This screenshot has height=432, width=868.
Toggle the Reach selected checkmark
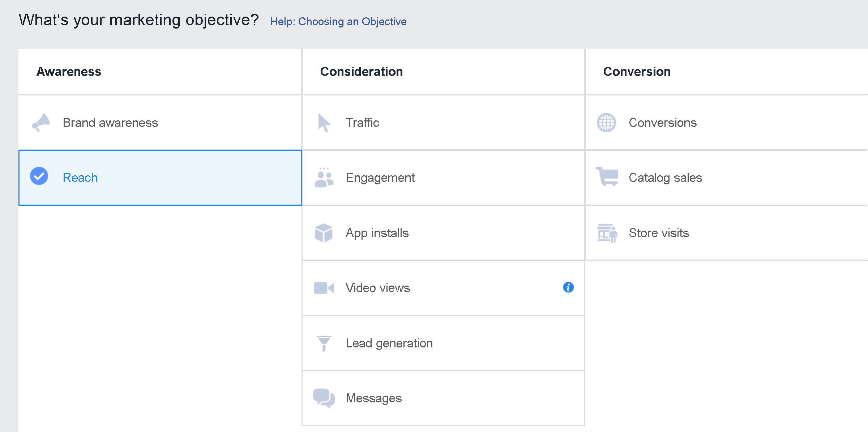39,176
